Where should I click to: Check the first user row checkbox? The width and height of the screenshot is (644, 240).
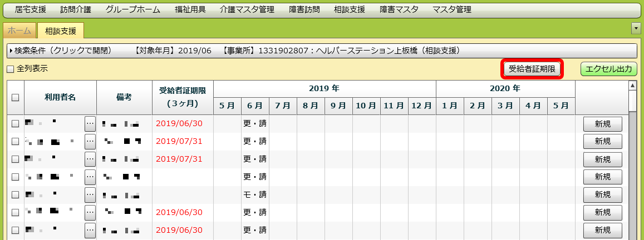pos(16,124)
